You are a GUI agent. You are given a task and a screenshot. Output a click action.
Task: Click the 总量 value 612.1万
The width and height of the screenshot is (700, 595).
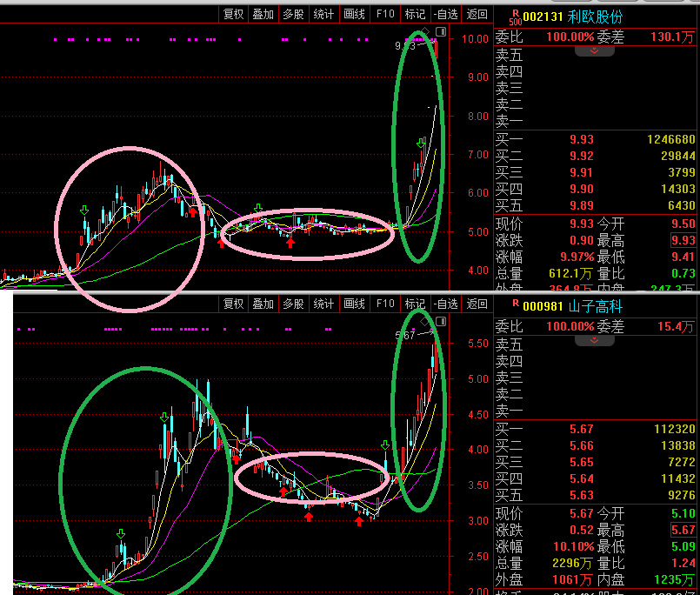click(x=570, y=273)
